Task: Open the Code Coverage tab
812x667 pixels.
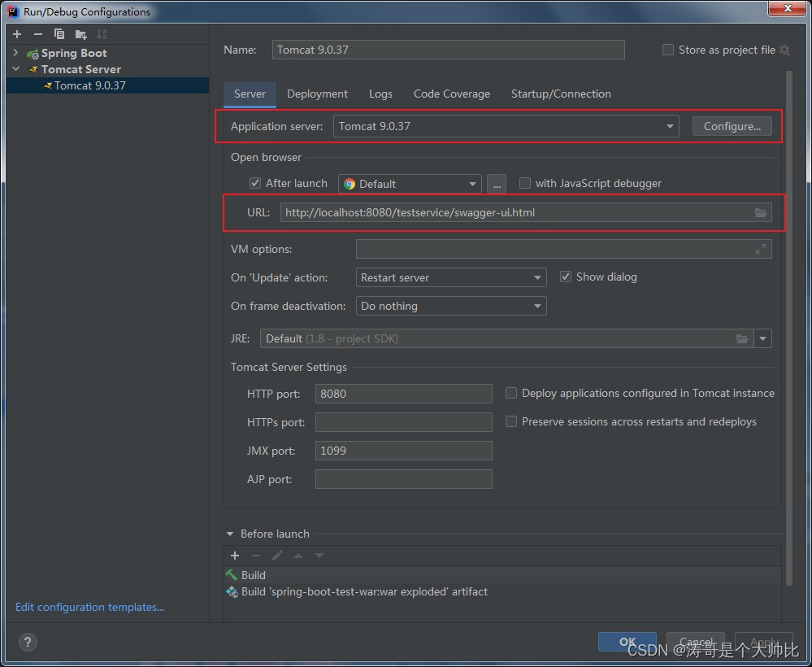Action: coord(452,94)
